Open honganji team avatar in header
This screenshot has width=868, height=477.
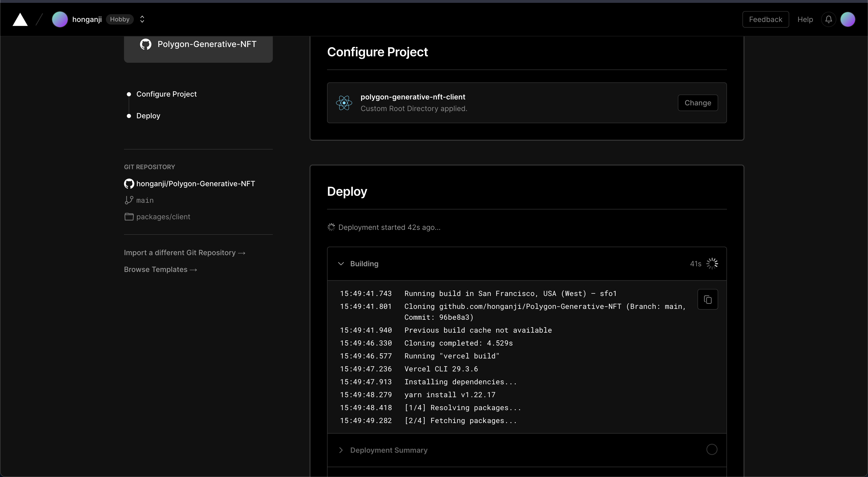60,19
